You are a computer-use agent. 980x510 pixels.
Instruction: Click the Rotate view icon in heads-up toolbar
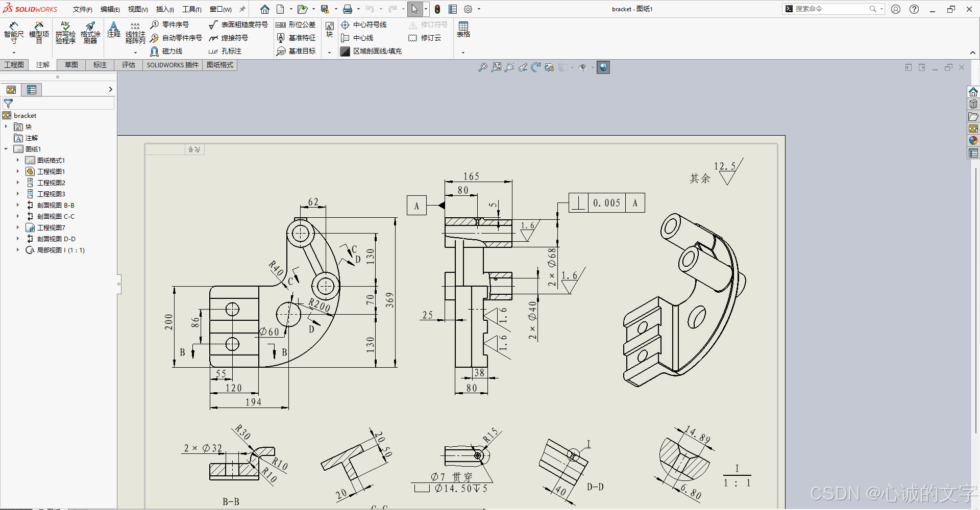point(536,67)
